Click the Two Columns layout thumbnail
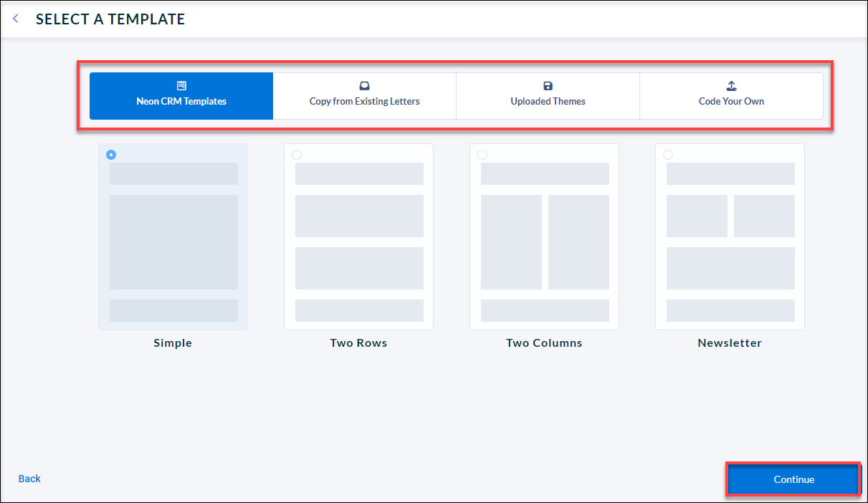Image resolution: width=868 pixels, height=503 pixels. [545, 237]
